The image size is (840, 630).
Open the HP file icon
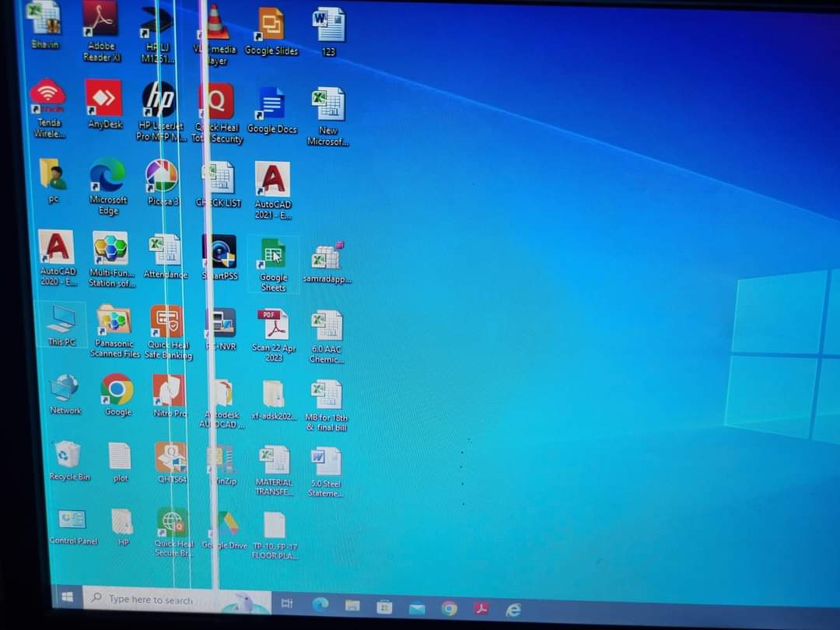tap(123, 527)
